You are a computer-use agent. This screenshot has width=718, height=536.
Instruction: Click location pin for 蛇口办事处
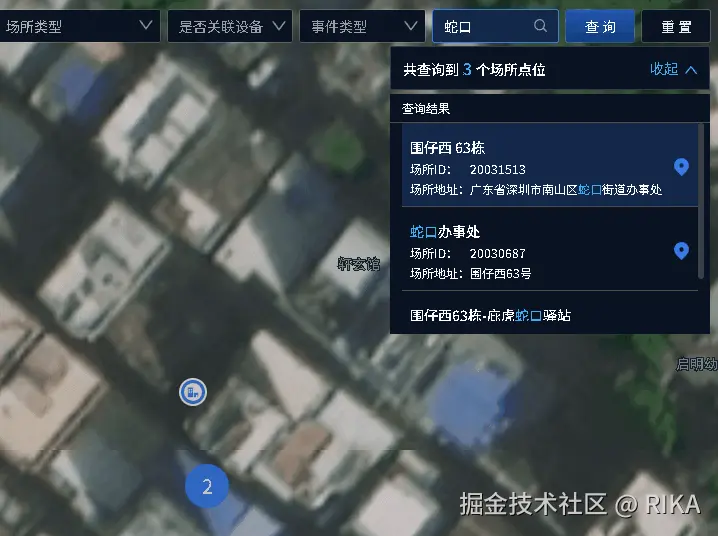[681, 251]
